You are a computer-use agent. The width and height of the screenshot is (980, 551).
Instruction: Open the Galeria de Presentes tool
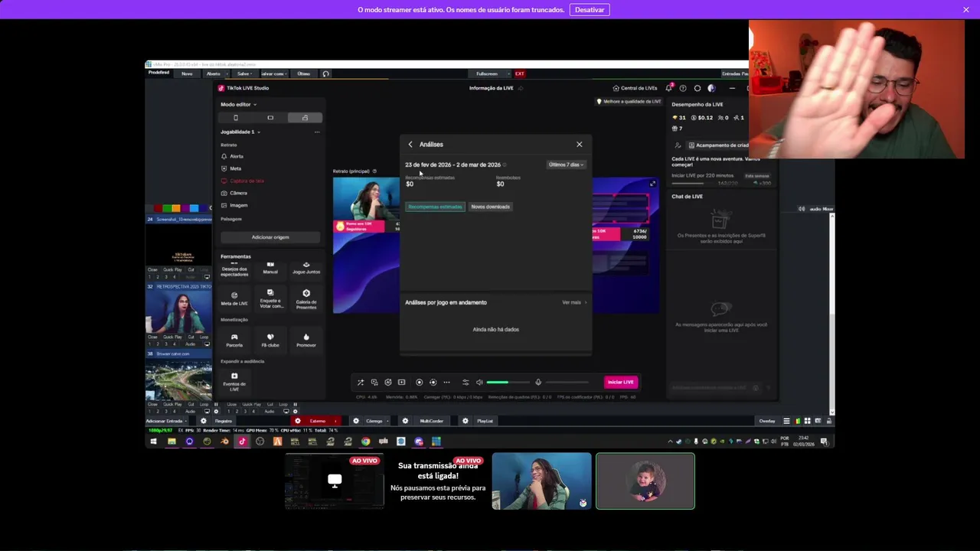306,298
